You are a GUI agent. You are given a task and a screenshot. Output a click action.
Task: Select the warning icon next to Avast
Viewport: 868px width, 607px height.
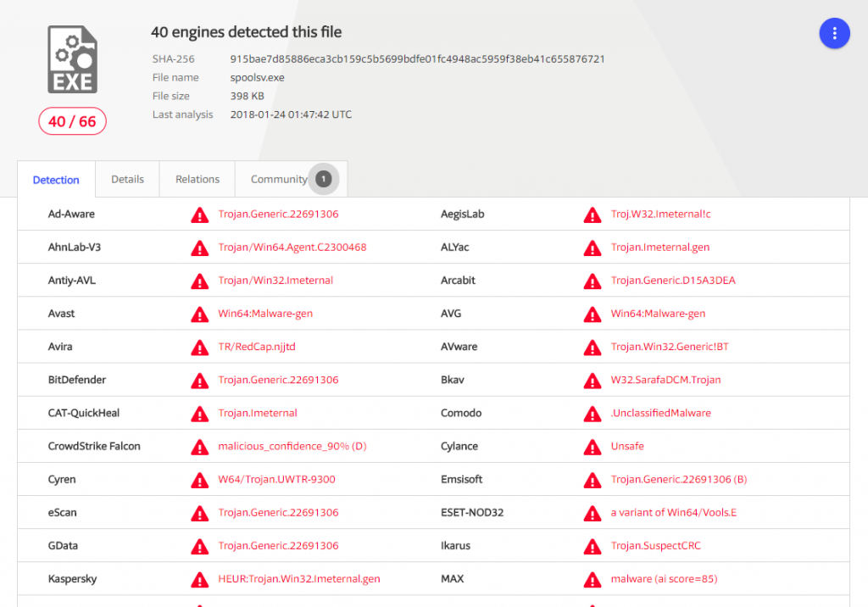pyautogui.click(x=199, y=314)
